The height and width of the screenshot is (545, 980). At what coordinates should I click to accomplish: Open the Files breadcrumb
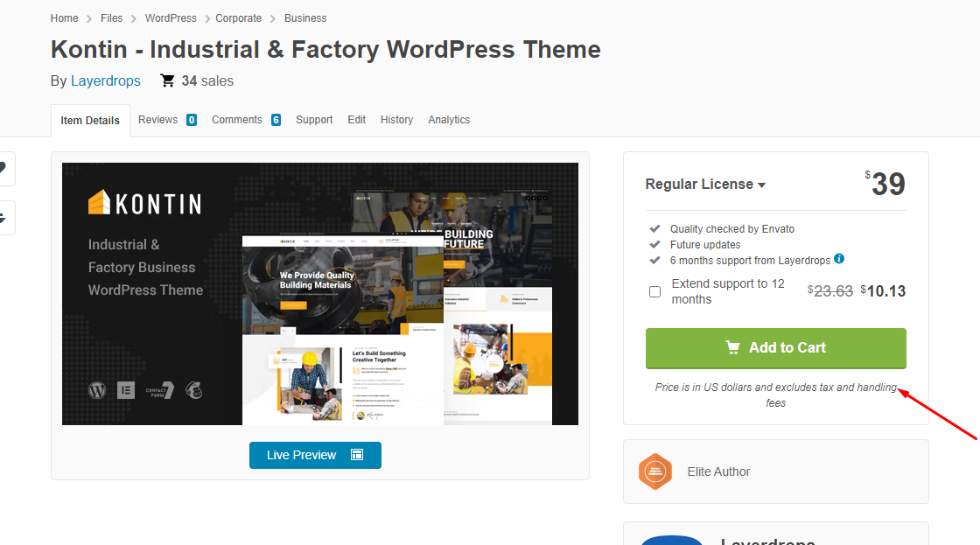[x=111, y=18]
